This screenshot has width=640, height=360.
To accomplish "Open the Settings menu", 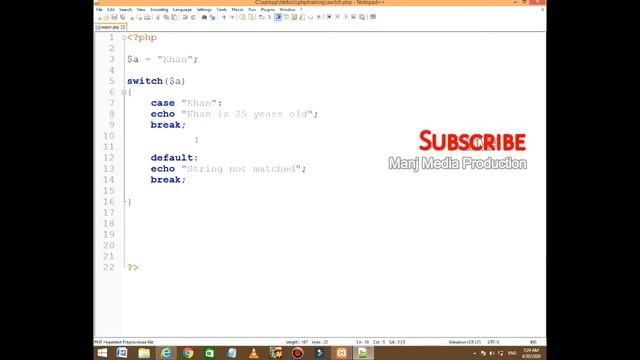I will (204, 9).
